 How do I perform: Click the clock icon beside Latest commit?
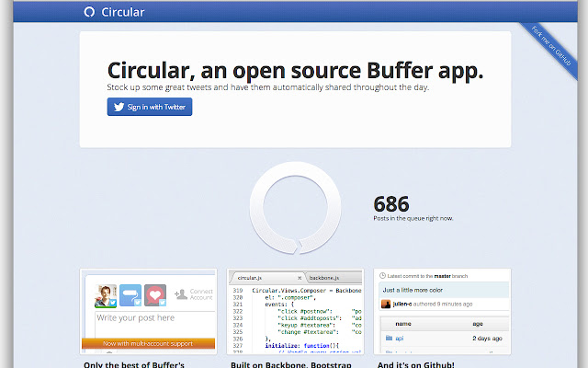coord(382,276)
